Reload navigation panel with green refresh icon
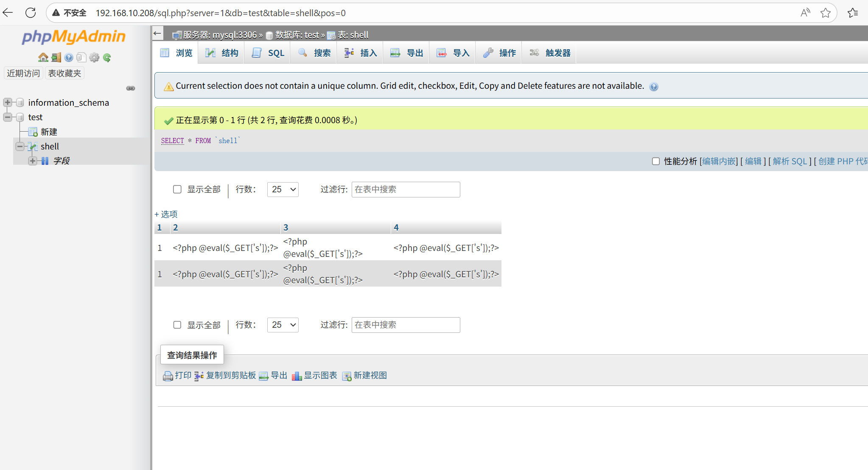This screenshot has height=470, width=868. (x=107, y=57)
